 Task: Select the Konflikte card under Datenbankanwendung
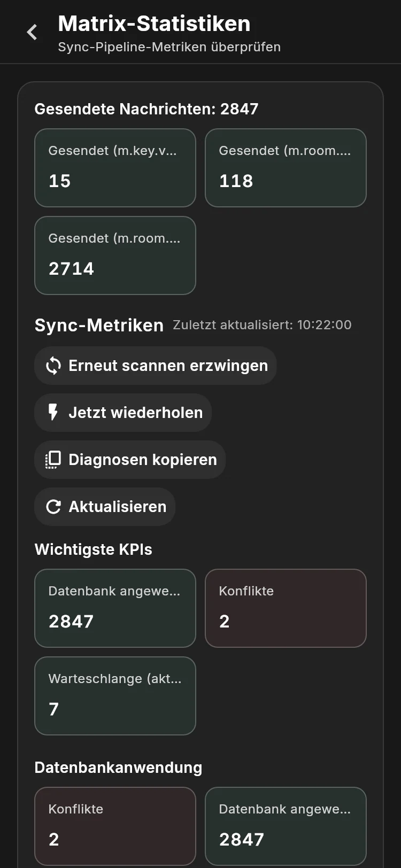[x=115, y=826]
